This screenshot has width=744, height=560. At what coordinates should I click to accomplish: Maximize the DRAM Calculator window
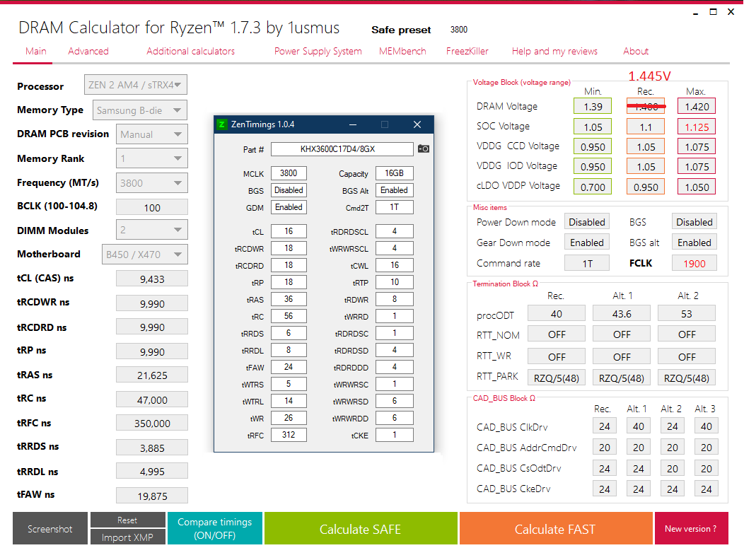click(x=713, y=12)
